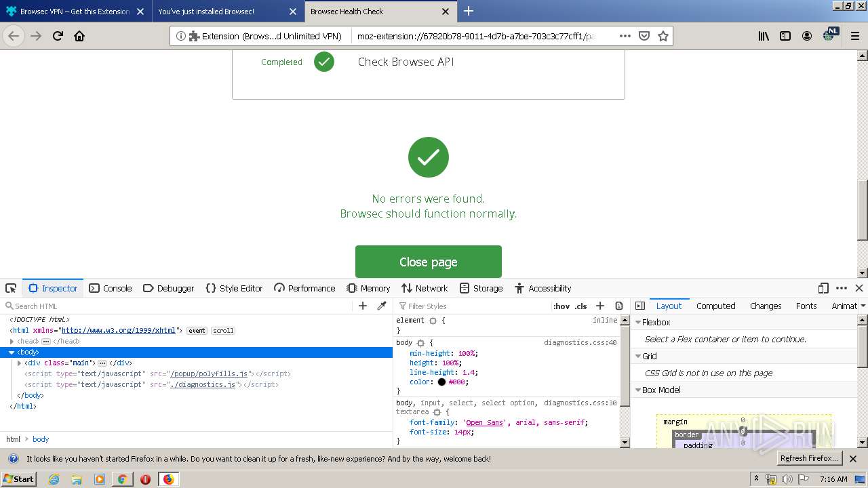The image size is (868, 488).
Task: Show more sidebar tabs dropdown
Action: point(863,306)
